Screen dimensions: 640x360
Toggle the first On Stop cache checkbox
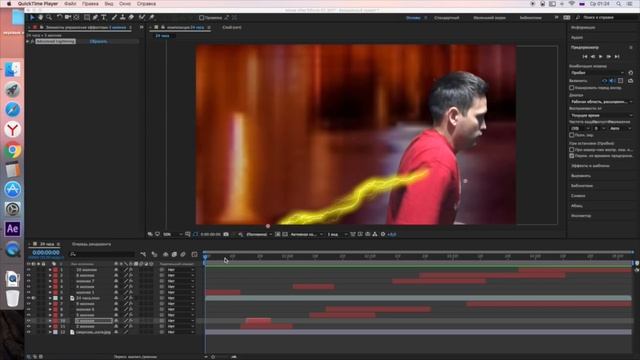[571, 150]
